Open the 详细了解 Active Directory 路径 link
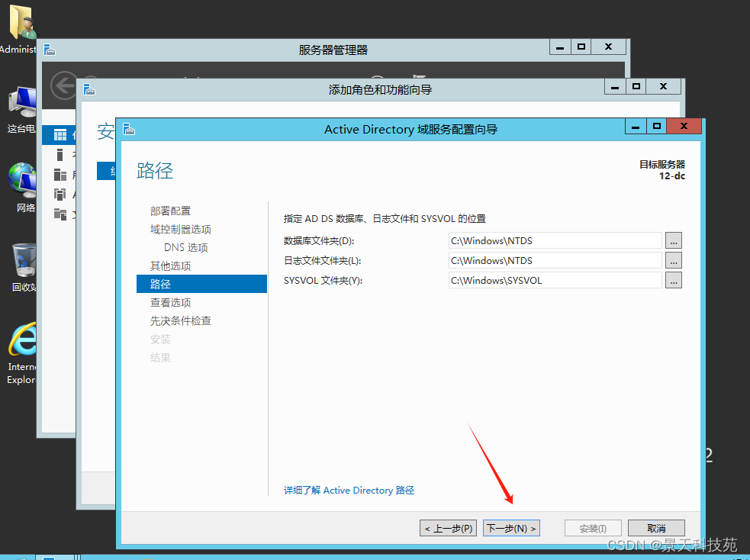This screenshot has height=560, width=750. click(349, 490)
